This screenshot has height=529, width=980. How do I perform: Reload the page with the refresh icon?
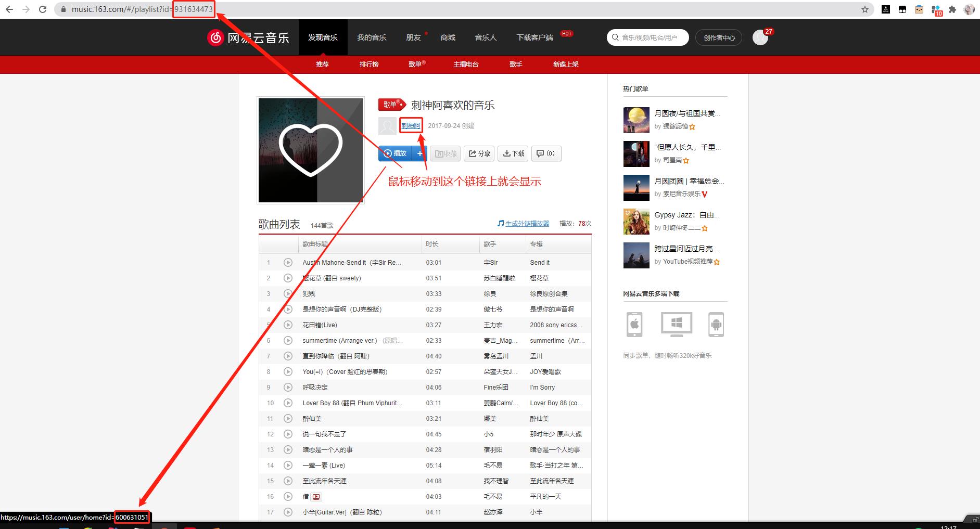click(43, 9)
